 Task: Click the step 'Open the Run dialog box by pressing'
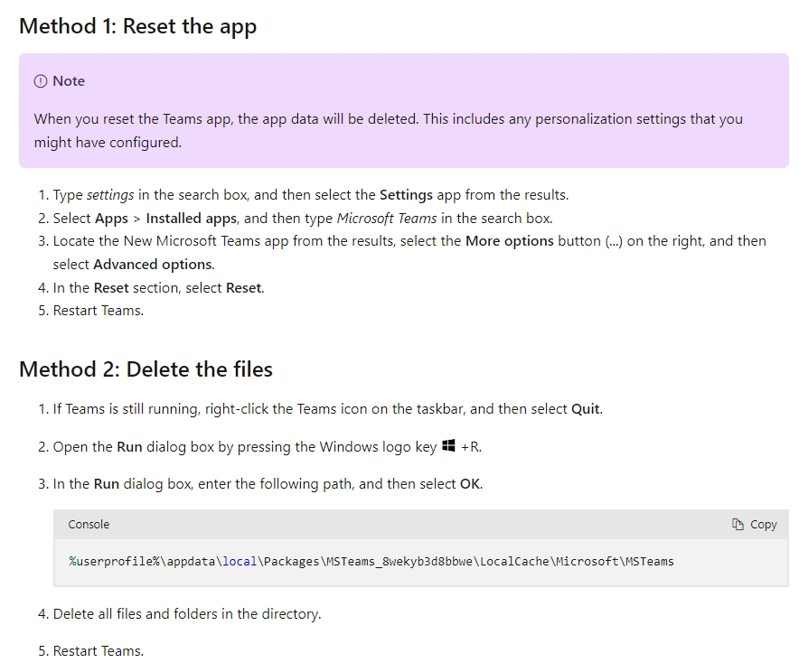(x=267, y=446)
